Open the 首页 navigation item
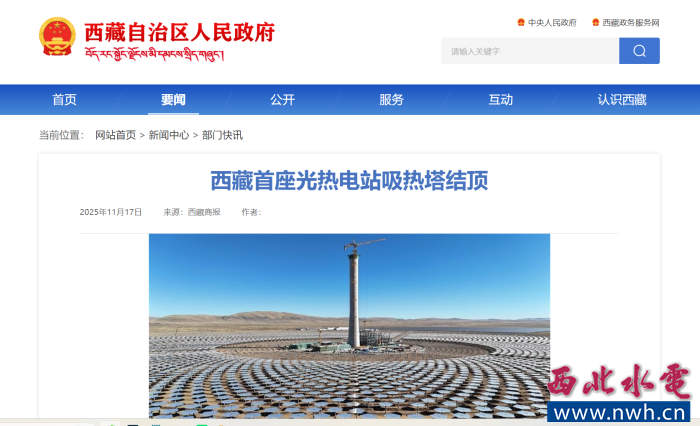The image size is (700, 426). pos(64,100)
